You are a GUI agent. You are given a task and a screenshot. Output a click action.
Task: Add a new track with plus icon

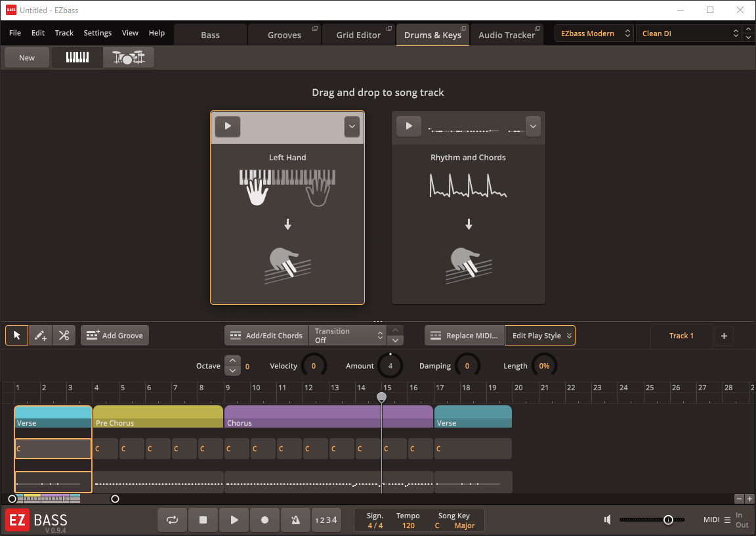tap(724, 336)
